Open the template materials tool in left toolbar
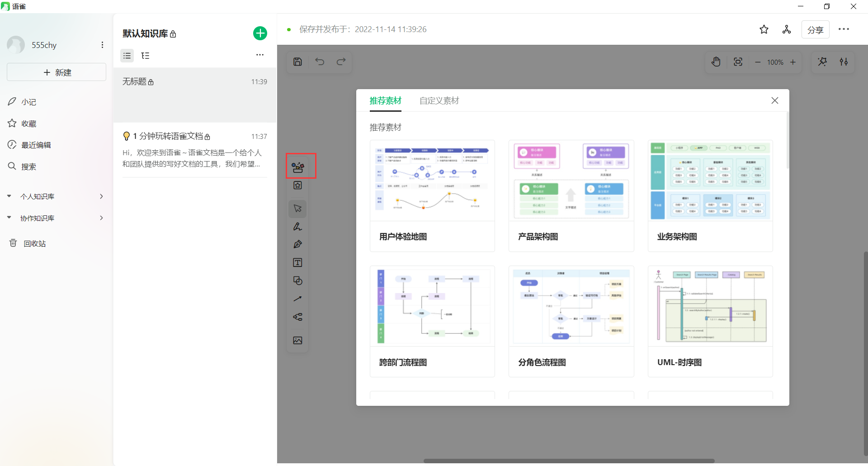The image size is (868, 466). [298, 167]
